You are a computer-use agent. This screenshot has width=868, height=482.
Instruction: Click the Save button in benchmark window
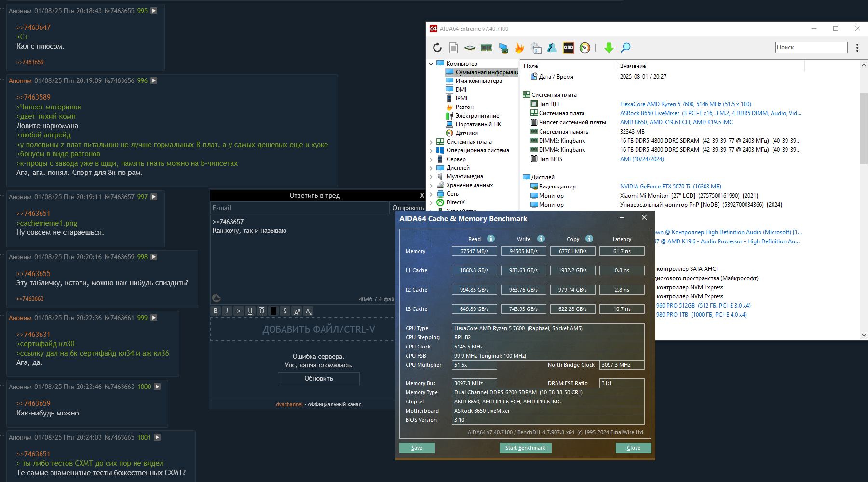click(417, 448)
